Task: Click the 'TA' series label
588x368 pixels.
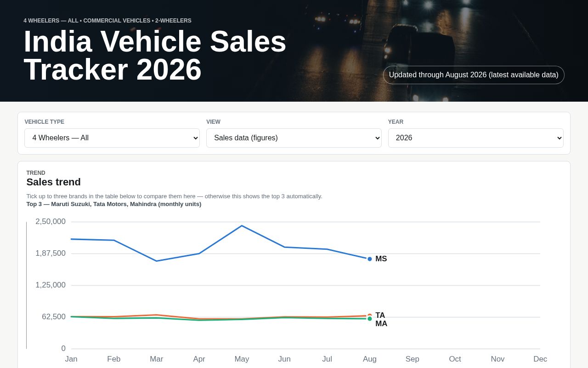Action: (380, 316)
